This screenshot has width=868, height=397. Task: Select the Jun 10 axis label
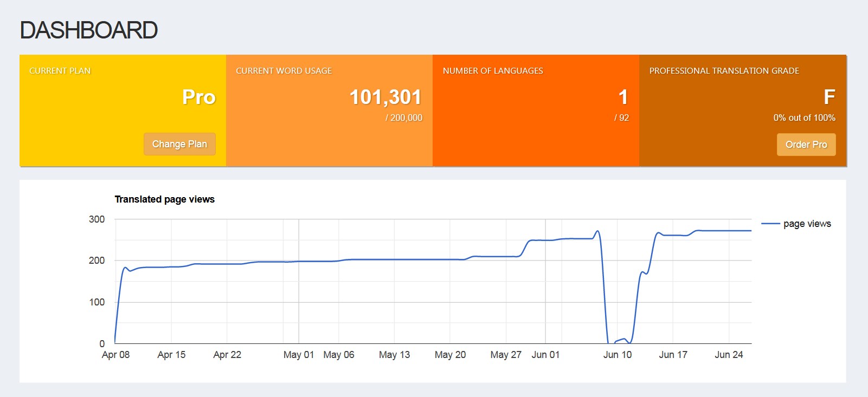pos(618,355)
